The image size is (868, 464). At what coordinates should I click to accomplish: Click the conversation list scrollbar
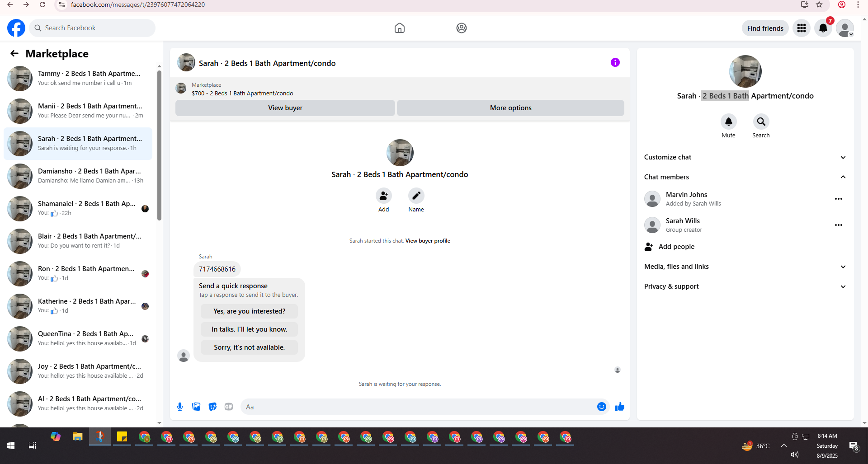159,145
